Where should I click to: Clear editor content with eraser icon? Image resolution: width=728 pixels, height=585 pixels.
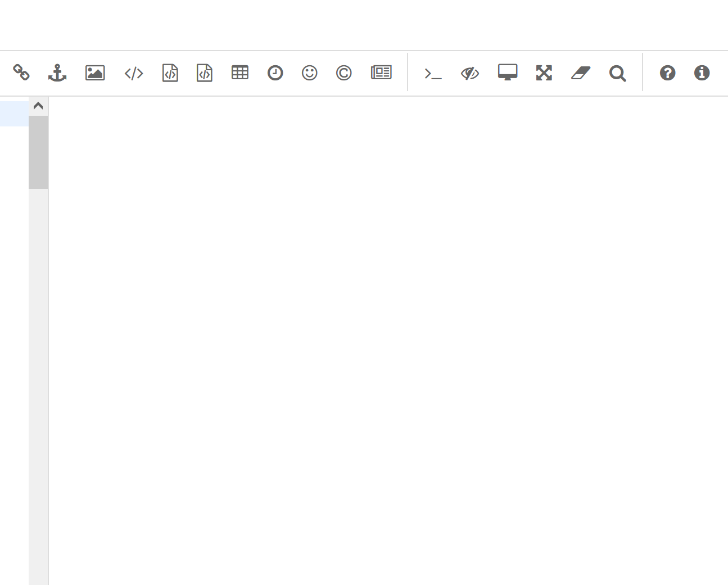click(x=581, y=72)
